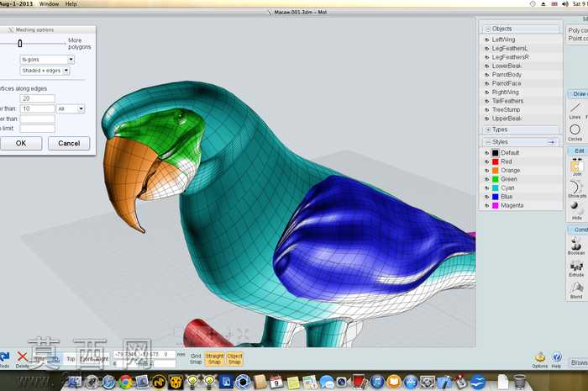Select the Green style row label

(x=509, y=179)
